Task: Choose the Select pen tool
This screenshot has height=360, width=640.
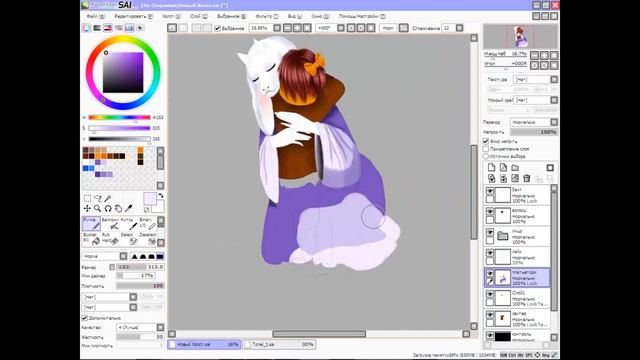Action: (129, 239)
